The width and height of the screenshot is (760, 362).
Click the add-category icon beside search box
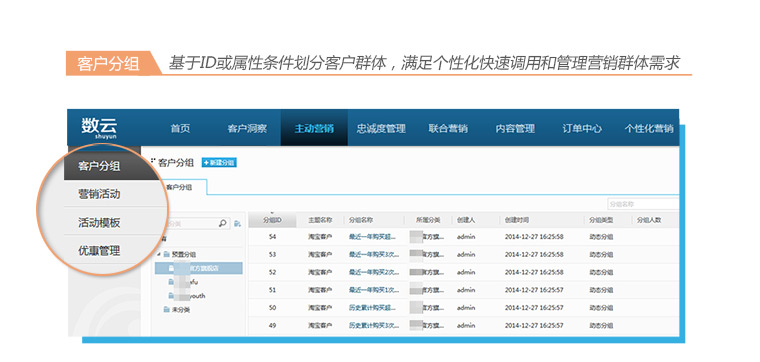pos(238,223)
